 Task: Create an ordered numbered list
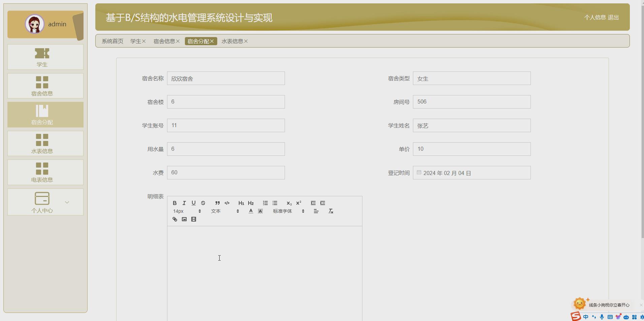tap(265, 203)
